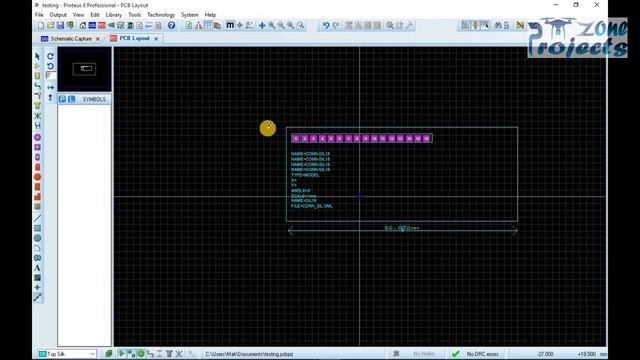
Task: Click the No DRC errors status indicator
Action: point(476,354)
